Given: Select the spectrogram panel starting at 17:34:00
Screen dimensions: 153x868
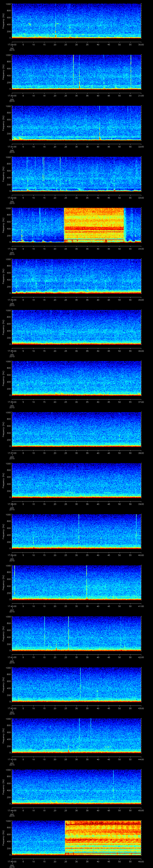Looking at the screenshot, I should pyautogui.click(x=76, y=276).
